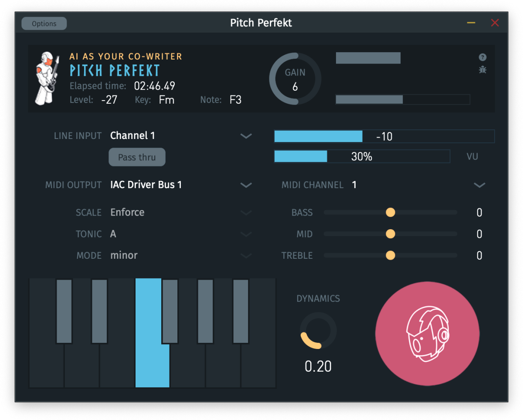The width and height of the screenshot is (523, 420).
Task: Click the D white piano key
Action: pyautogui.click(x=82, y=366)
